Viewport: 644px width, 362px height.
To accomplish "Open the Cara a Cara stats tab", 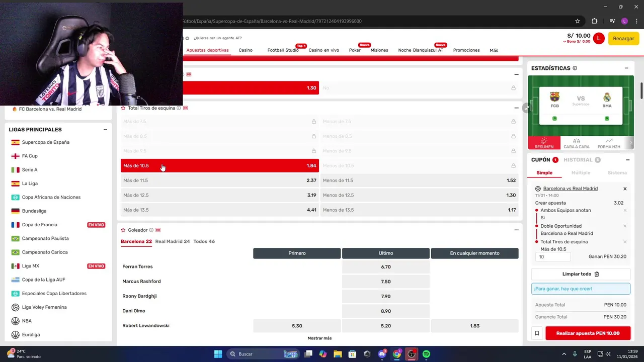I will pyautogui.click(x=576, y=143).
